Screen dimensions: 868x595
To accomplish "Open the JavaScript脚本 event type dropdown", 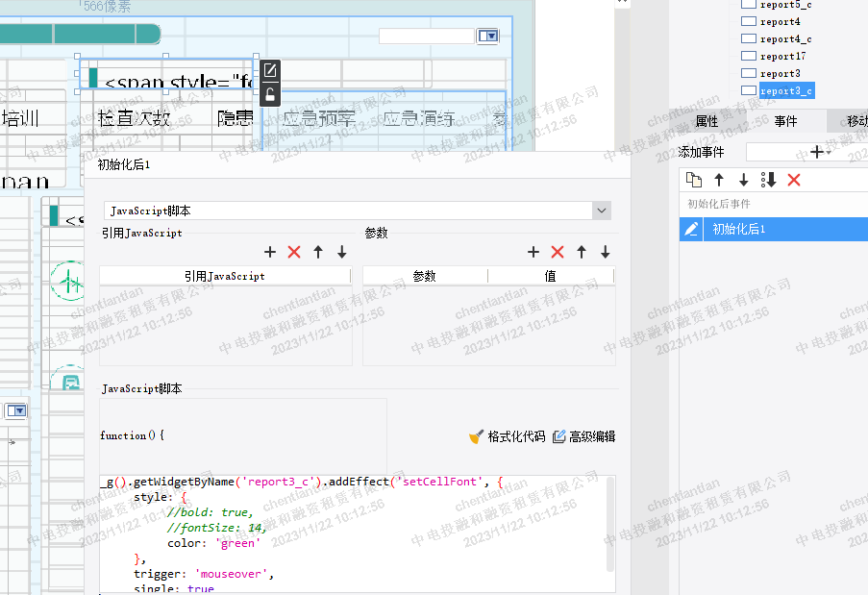I will [x=602, y=211].
